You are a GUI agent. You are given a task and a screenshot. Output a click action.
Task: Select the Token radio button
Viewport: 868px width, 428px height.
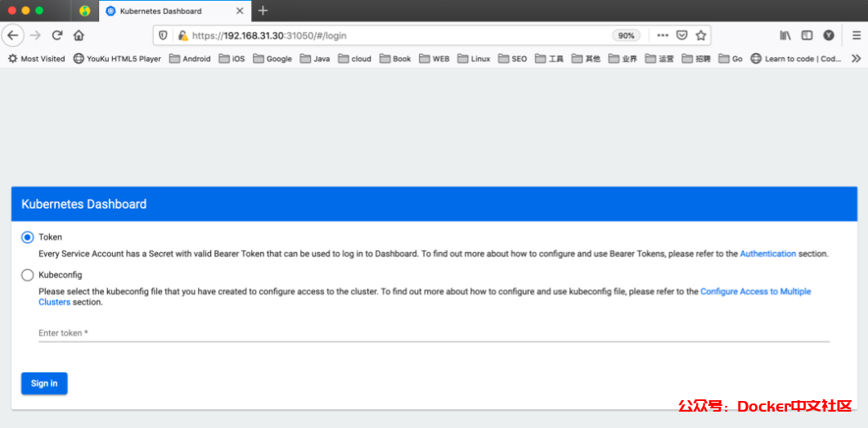click(28, 237)
